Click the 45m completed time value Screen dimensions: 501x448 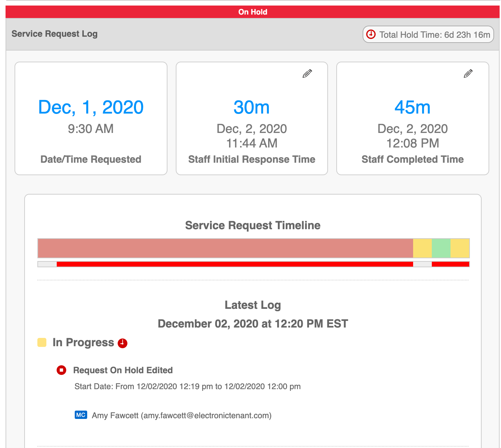pyautogui.click(x=412, y=107)
